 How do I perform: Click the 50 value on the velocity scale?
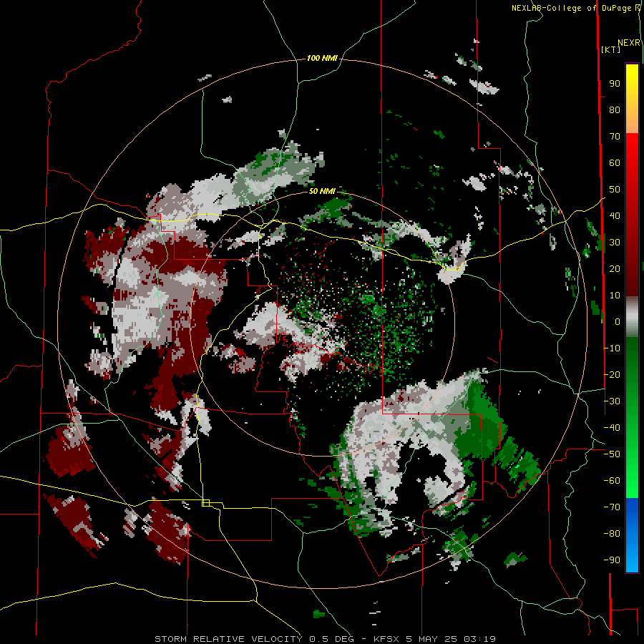615,190
